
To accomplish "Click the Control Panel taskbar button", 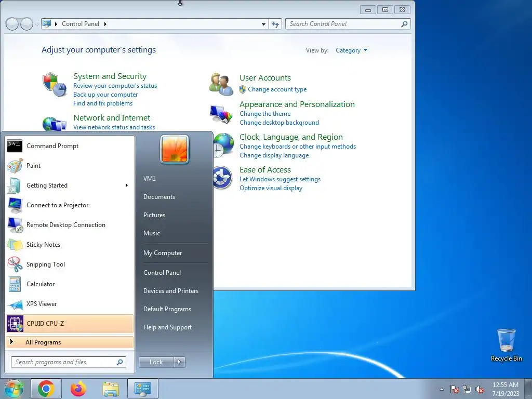I will pyautogui.click(x=142, y=389).
